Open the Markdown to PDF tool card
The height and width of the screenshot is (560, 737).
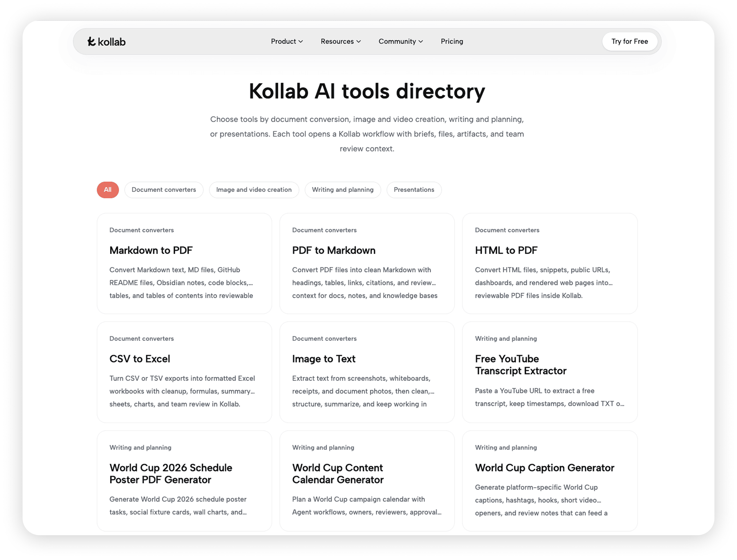(184, 264)
